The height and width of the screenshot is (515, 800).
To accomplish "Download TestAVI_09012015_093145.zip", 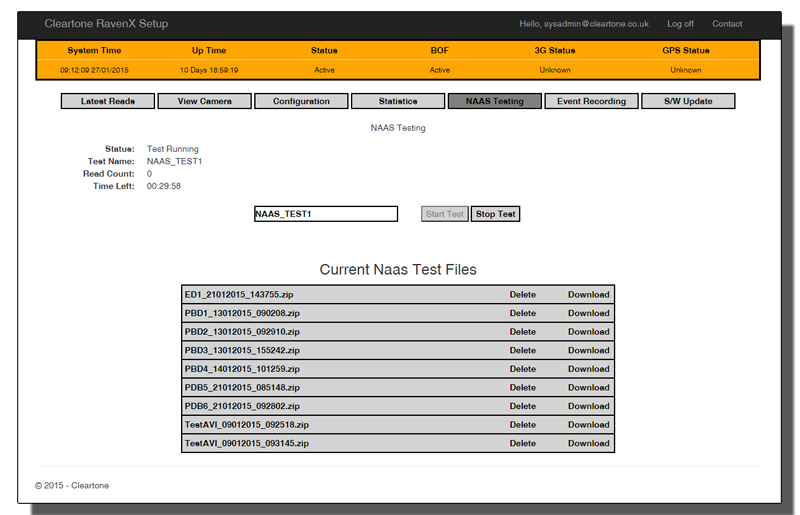I will click(588, 443).
